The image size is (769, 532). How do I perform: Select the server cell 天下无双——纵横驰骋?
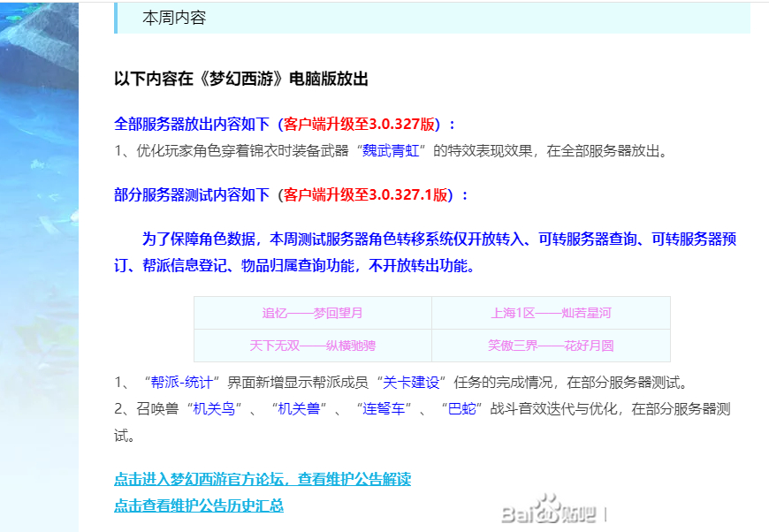click(312, 346)
